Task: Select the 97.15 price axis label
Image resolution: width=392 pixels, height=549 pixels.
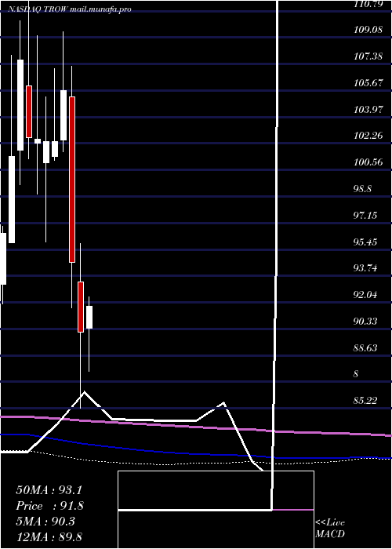Action: click(x=365, y=215)
